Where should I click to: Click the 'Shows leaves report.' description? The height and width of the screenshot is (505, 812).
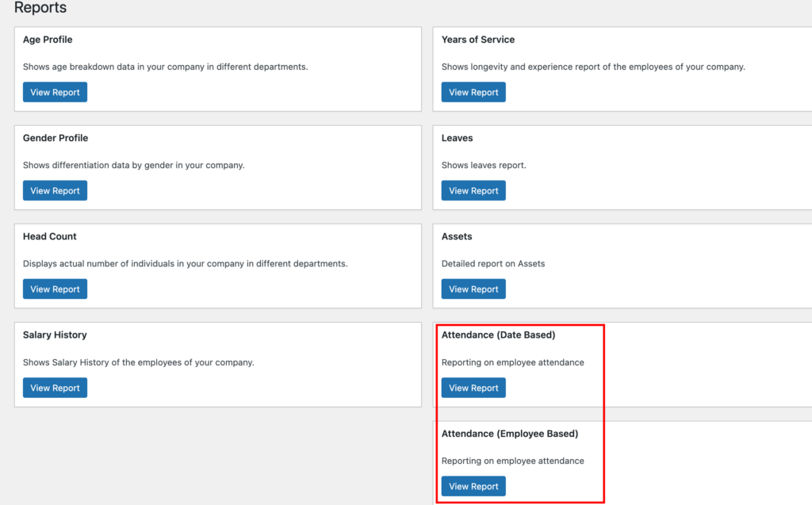click(x=484, y=165)
